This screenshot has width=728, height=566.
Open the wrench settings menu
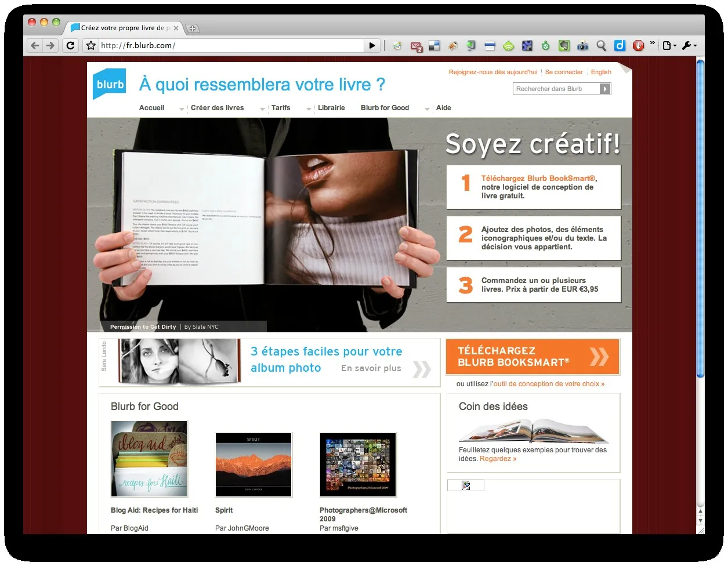click(x=689, y=45)
